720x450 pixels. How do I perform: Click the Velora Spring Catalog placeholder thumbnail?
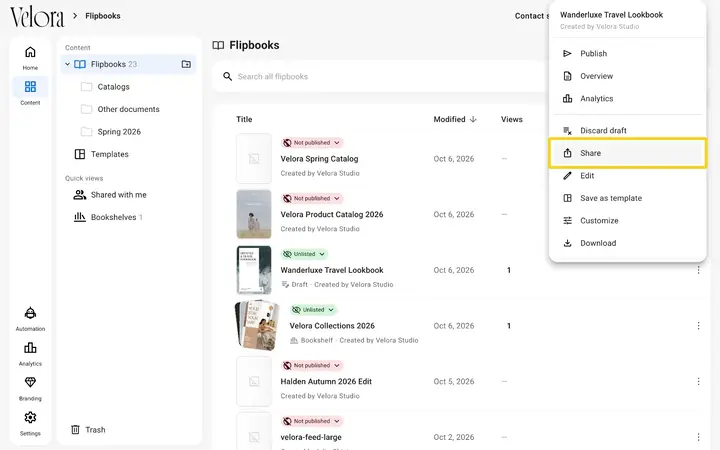pyautogui.click(x=254, y=159)
